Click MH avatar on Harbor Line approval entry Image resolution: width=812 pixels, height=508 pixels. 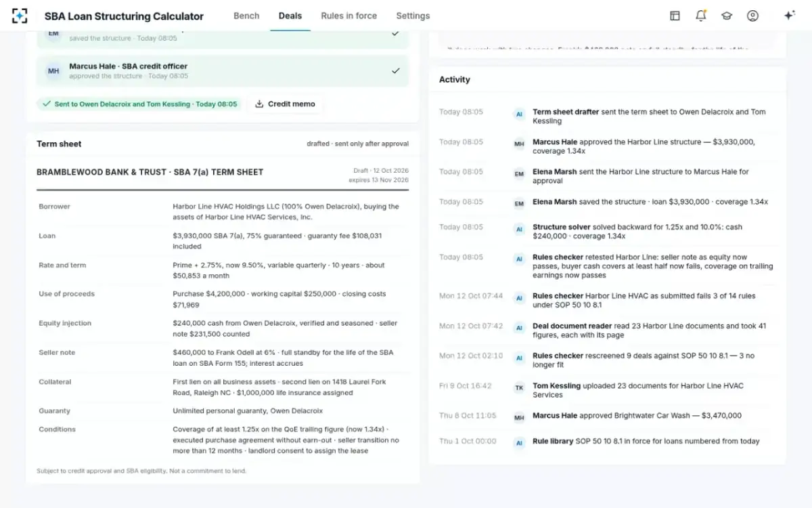click(x=519, y=144)
